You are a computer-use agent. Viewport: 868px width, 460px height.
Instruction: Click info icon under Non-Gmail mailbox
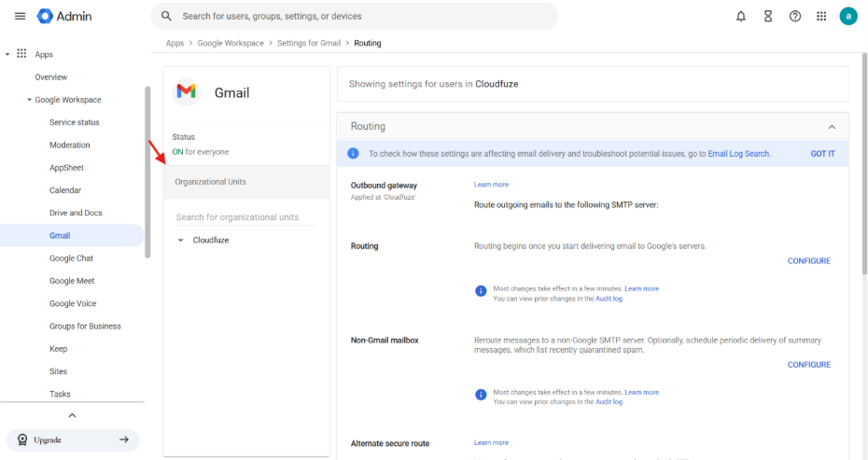click(481, 395)
